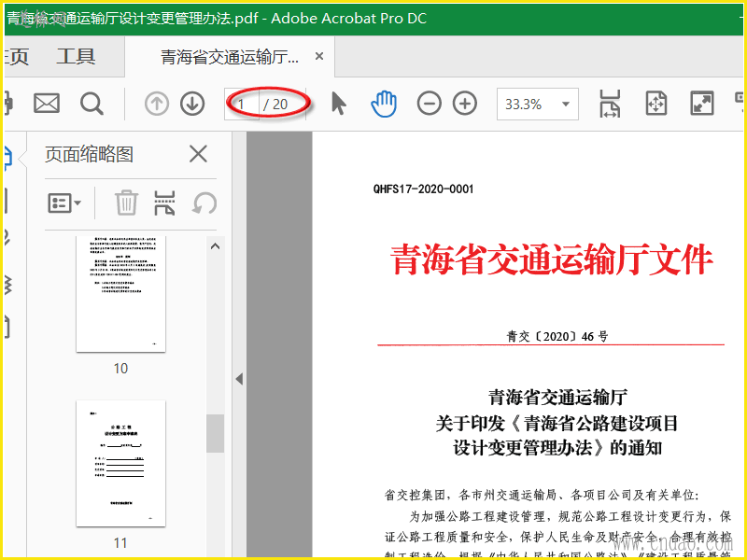
Task: Click the addressee line 省交控集团，各市州交通运输局
Action: [542, 496]
